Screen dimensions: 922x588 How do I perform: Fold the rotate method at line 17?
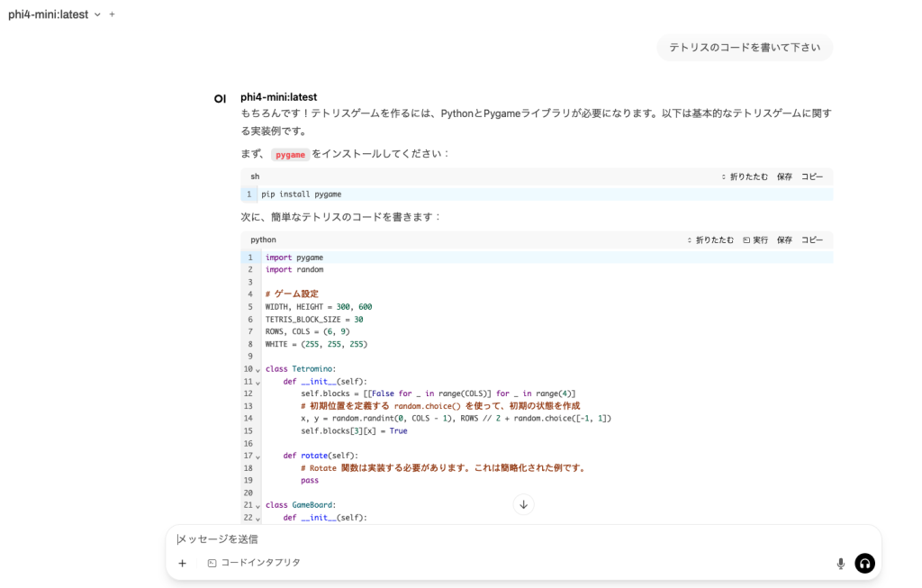tap(258, 457)
